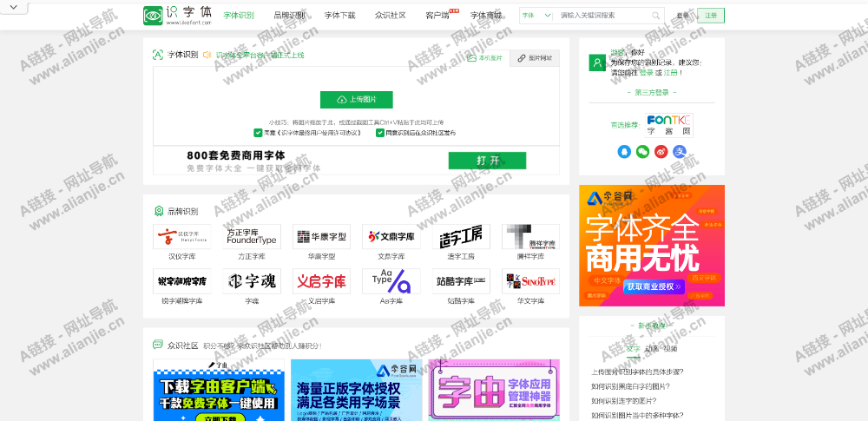Go to 品牌识别 in the top navigation

pos(289,16)
